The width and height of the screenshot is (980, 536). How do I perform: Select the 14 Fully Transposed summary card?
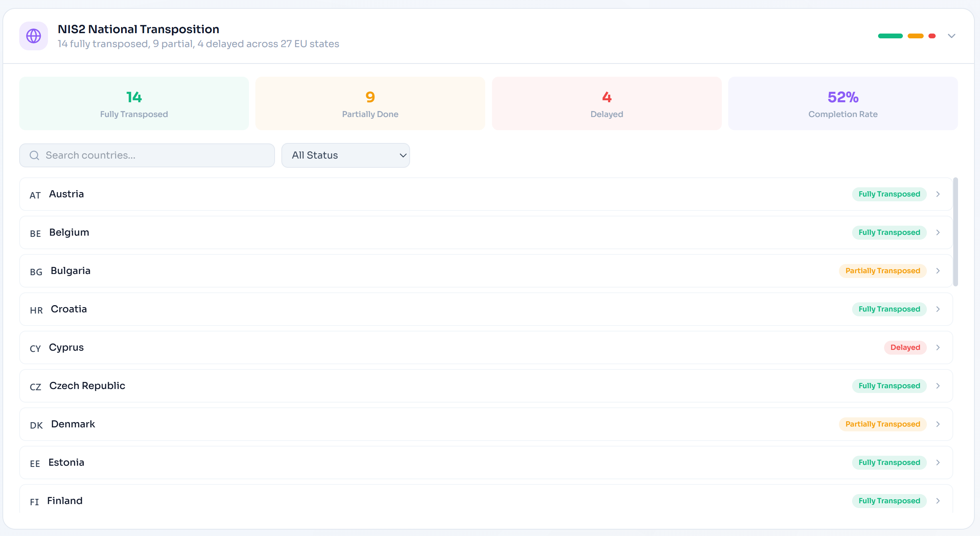pyautogui.click(x=133, y=103)
